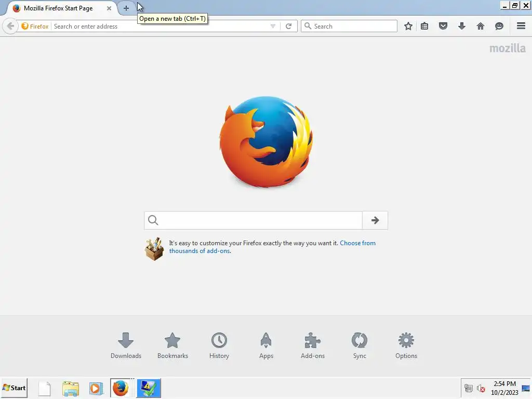Screen dimensions: 532x399
Task: Go to the home page icon
Action: pos(481,26)
